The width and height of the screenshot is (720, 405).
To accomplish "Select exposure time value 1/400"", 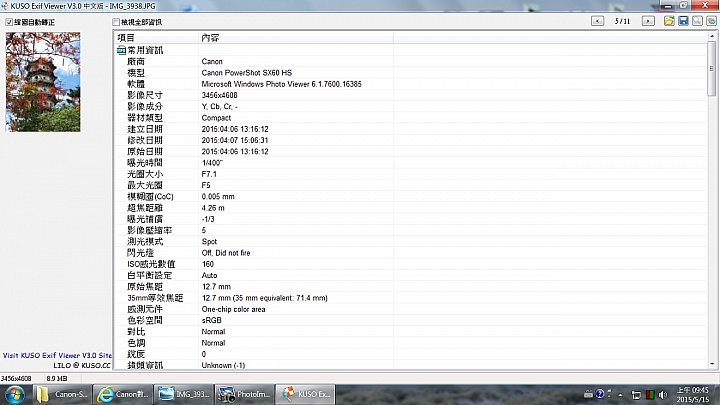I will click(x=212, y=163).
